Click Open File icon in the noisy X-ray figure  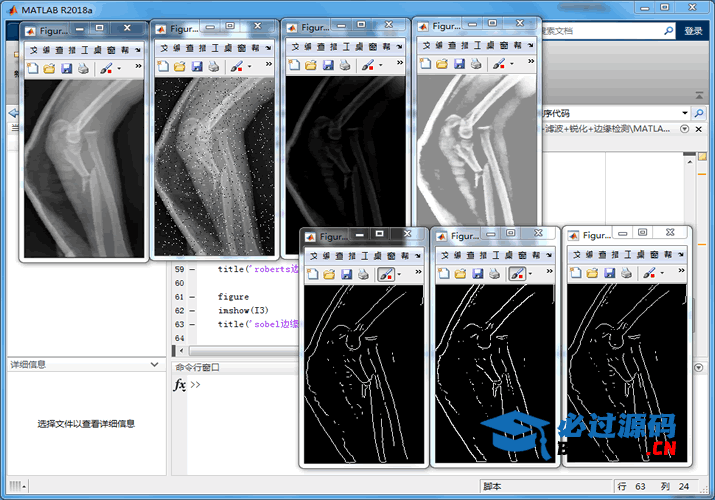coord(179,67)
